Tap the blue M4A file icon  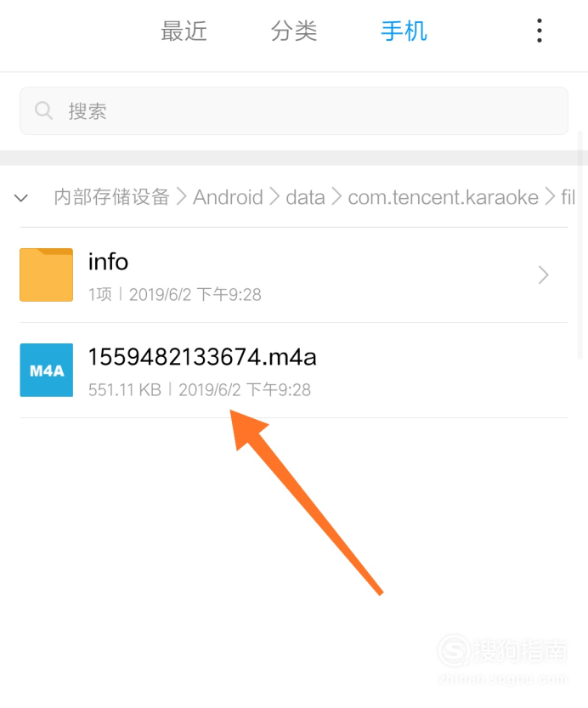point(47,371)
